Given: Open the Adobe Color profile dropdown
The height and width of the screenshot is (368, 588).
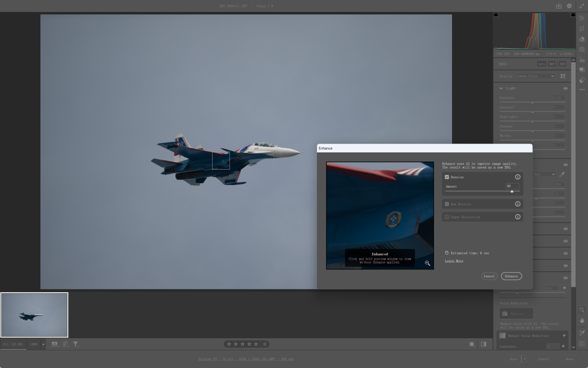Looking at the screenshot, I should click(x=536, y=76).
